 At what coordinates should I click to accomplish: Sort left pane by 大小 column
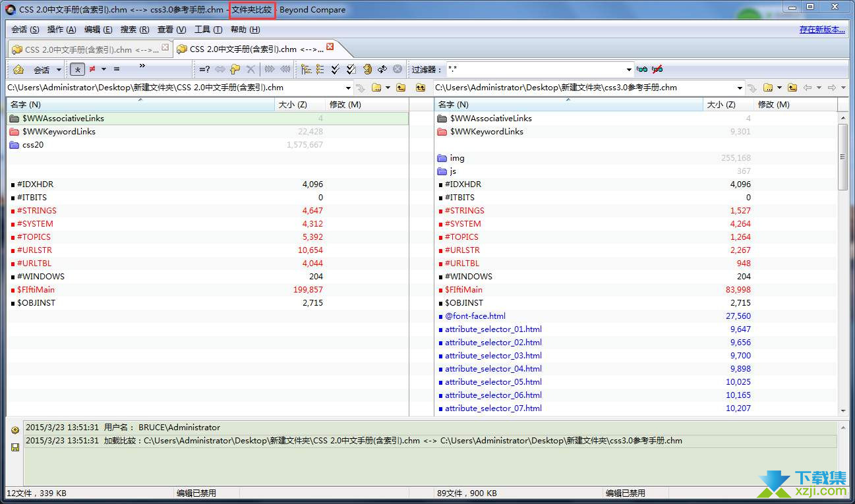pos(300,105)
